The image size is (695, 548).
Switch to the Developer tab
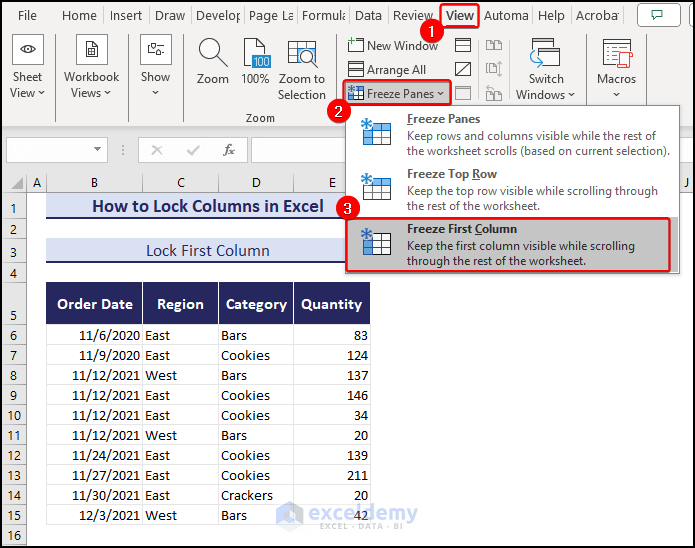218,16
